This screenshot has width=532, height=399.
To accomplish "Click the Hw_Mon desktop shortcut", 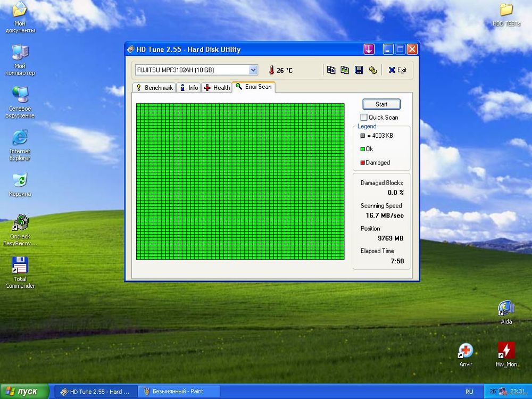I will 506,351.
